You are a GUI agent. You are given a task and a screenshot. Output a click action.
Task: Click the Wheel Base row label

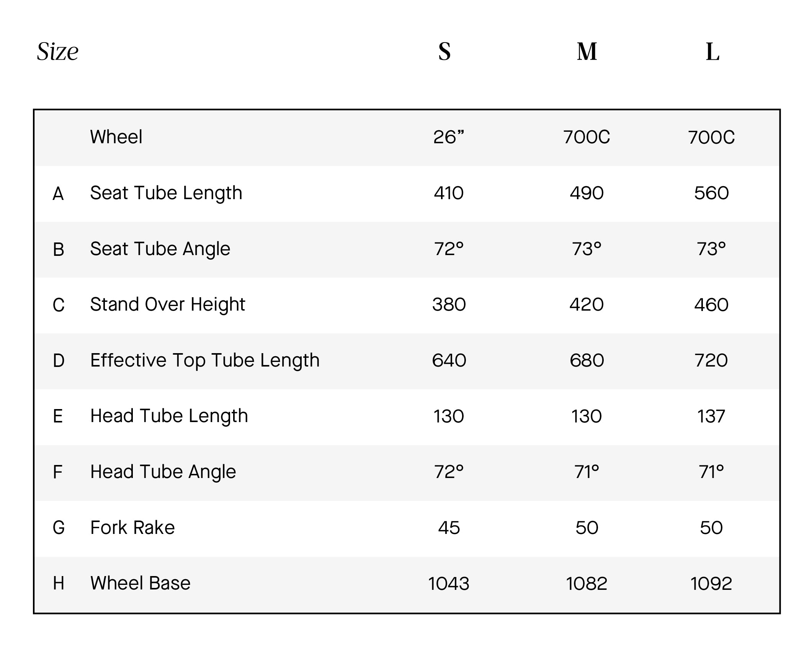(x=140, y=583)
